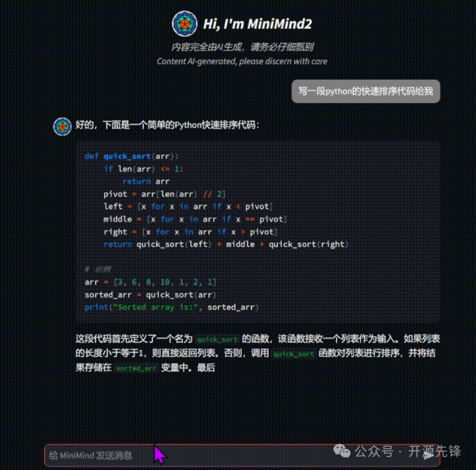Click the MiniMind2 logo in the header
This screenshot has width=476, height=470.
(x=185, y=24)
